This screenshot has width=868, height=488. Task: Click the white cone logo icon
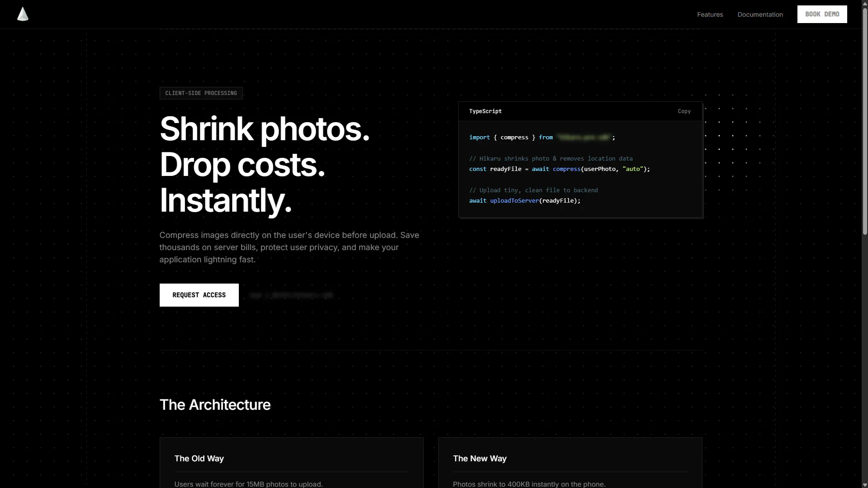(23, 14)
